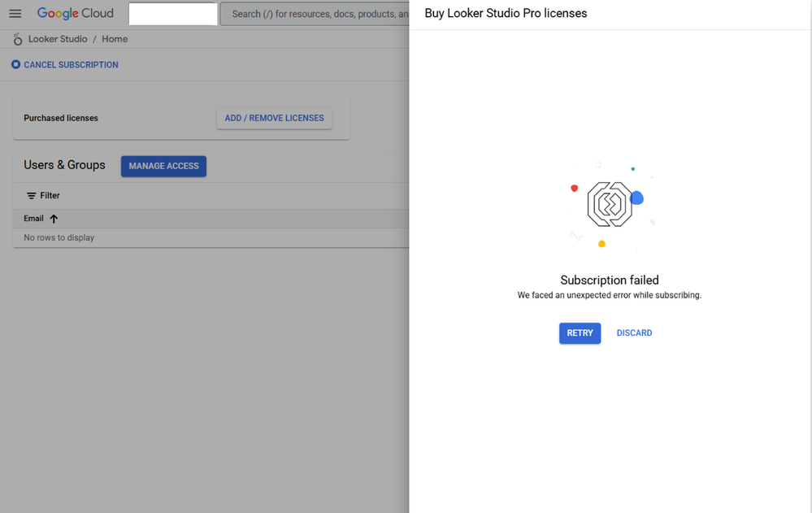Go to Home breadcrumb

coord(115,39)
